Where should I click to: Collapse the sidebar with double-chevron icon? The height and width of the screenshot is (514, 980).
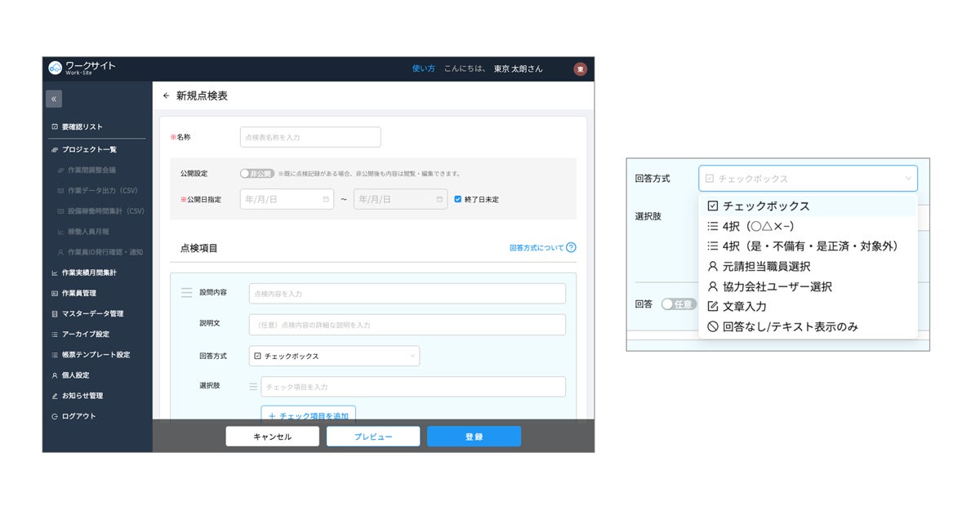(54, 99)
